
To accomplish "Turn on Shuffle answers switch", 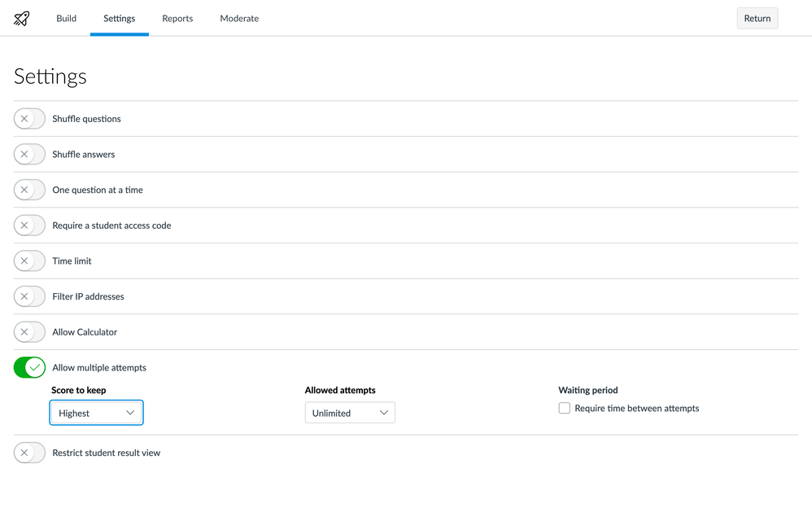I will [x=29, y=155].
